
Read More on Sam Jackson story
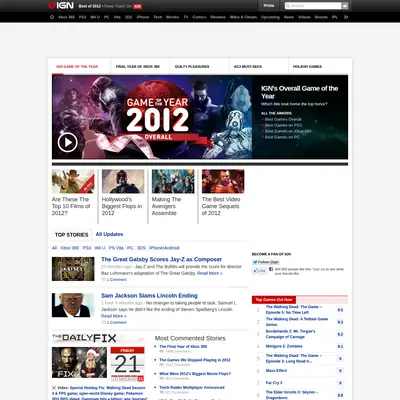(114, 316)
